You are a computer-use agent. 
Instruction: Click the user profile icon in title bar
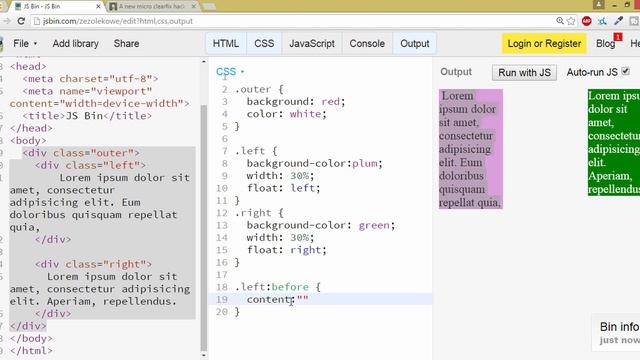(x=598, y=4)
